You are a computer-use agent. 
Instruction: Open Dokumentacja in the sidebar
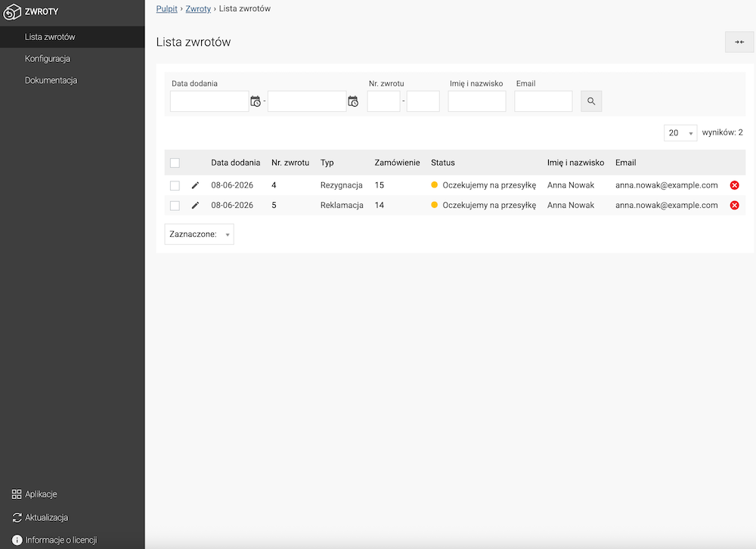coord(51,81)
